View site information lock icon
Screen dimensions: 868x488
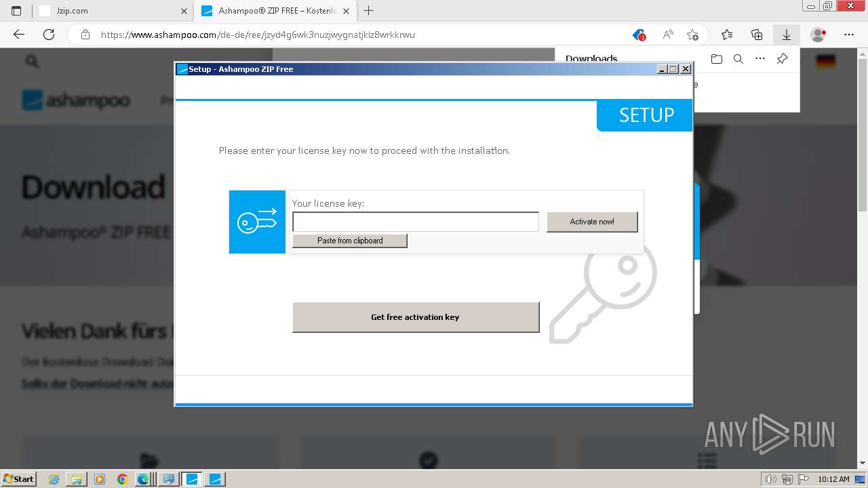(85, 35)
